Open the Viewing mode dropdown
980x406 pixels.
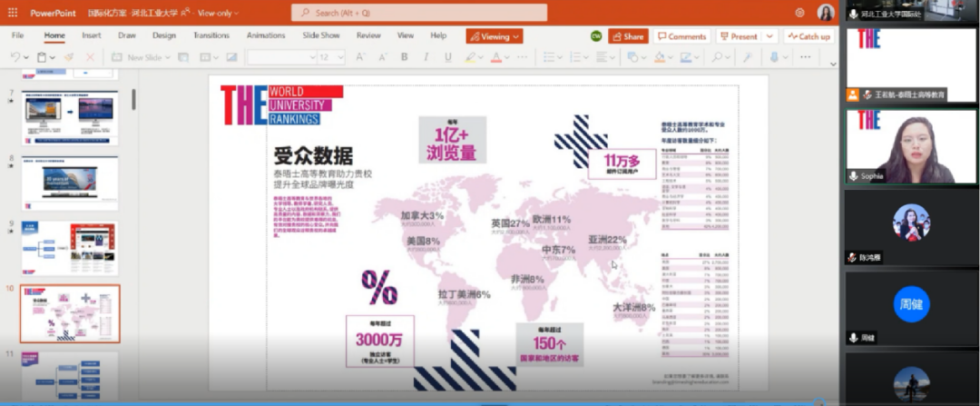tap(494, 36)
